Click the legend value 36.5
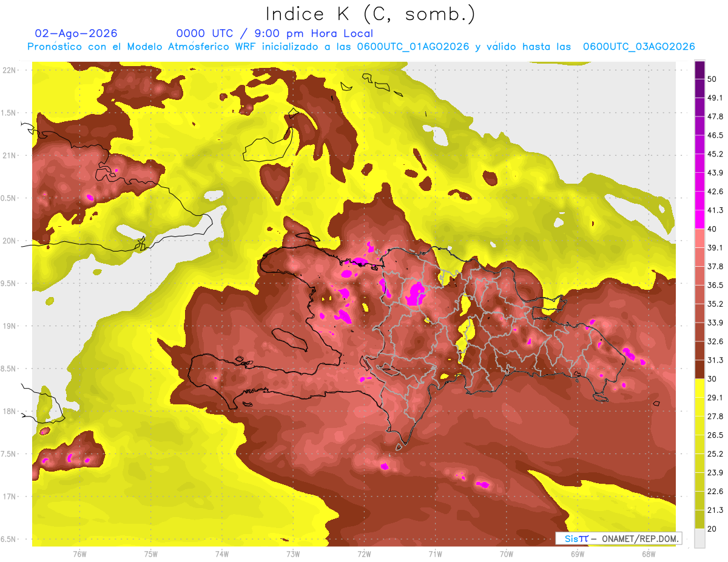 (715, 285)
